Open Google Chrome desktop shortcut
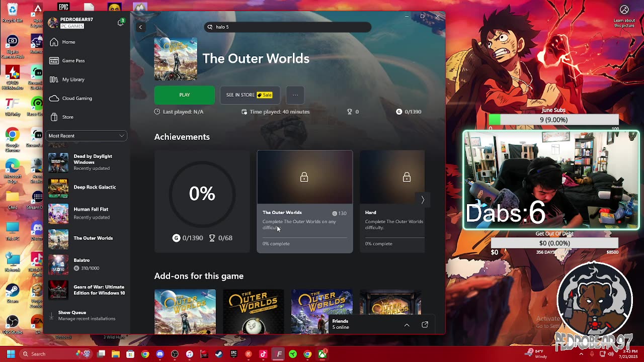Screen dimensions: 644x362 (x=12, y=140)
